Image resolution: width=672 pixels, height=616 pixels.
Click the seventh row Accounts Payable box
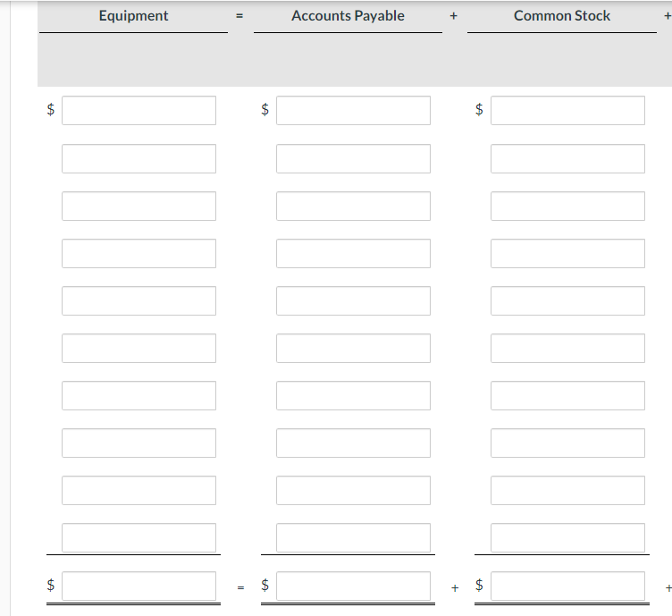[x=354, y=396]
